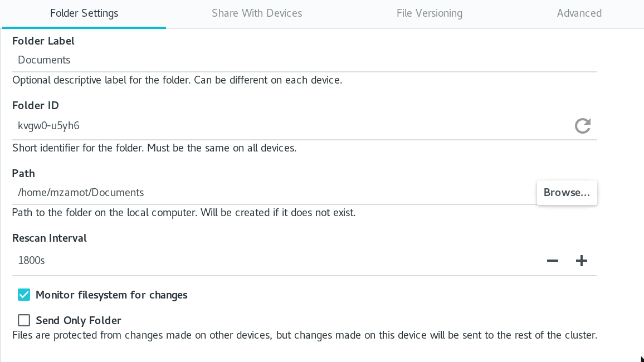Go to the Advanced tab
The width and height of the screenshot is (644, 362).
[579, 13]
